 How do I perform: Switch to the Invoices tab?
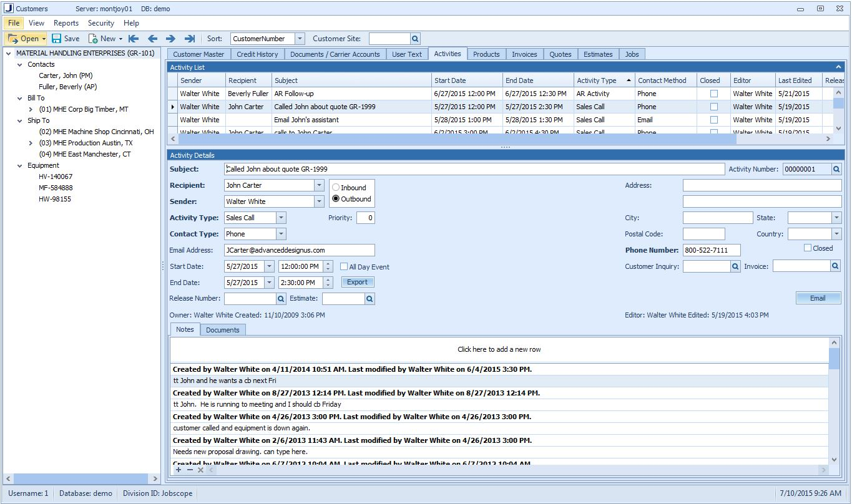[524, 54]
